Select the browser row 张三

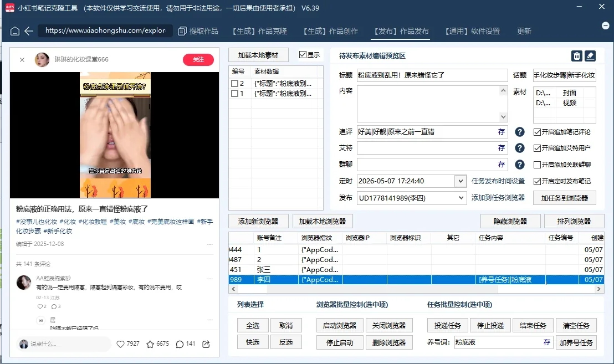(416, 269)
